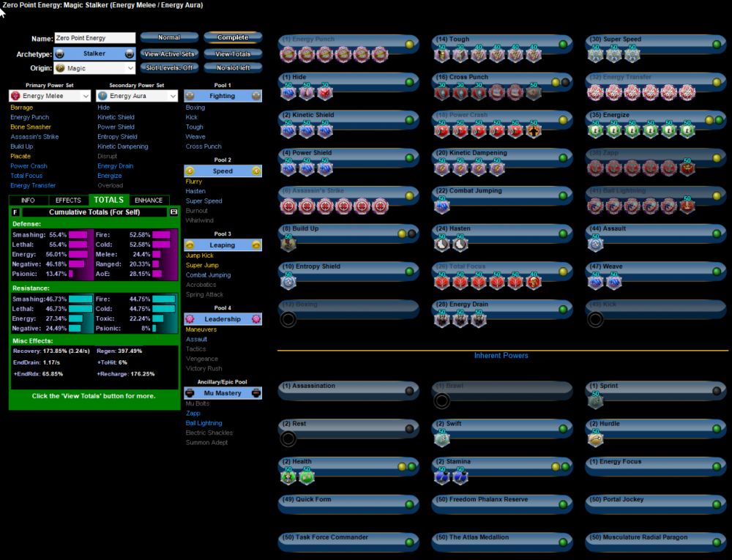Viewport: 732px width, 560px height.
Task: Click the character Name input field
Action: (x=94, y=37)
